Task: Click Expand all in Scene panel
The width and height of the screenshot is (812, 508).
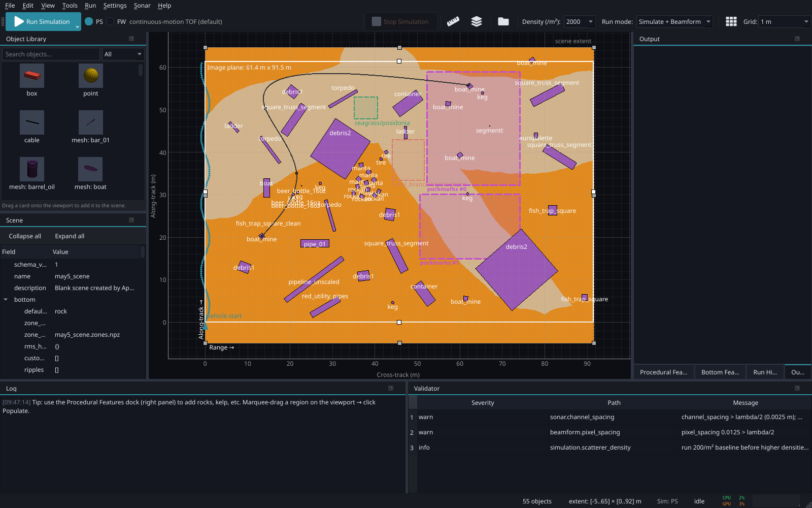Action: click(x=70, y=236)
